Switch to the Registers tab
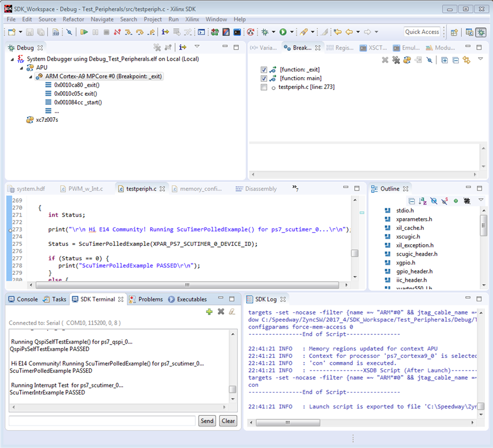 click(x=340, y=48)
